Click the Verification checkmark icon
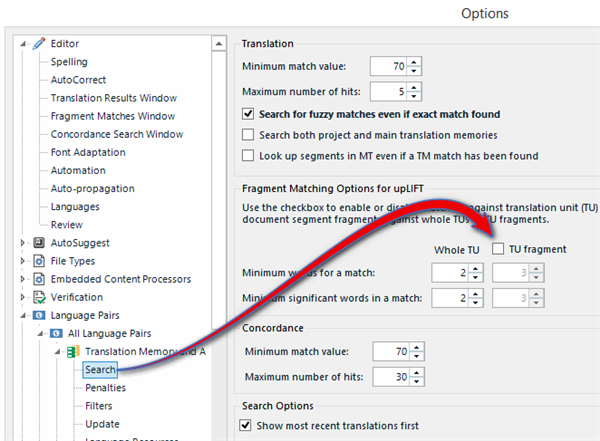Image resolution: width=600 pixels, height=441 pixels. coord(39,297)
